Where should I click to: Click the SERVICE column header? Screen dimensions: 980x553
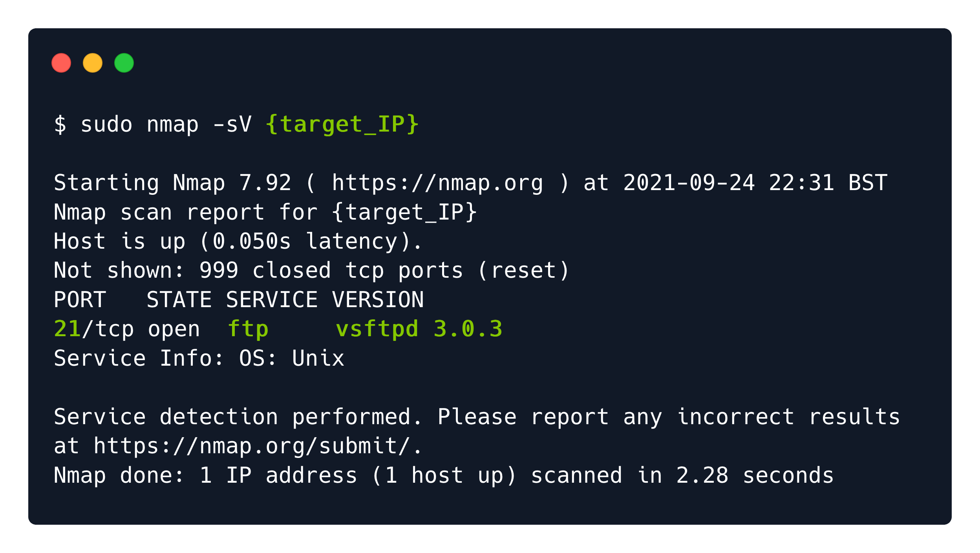click(272, 300)
